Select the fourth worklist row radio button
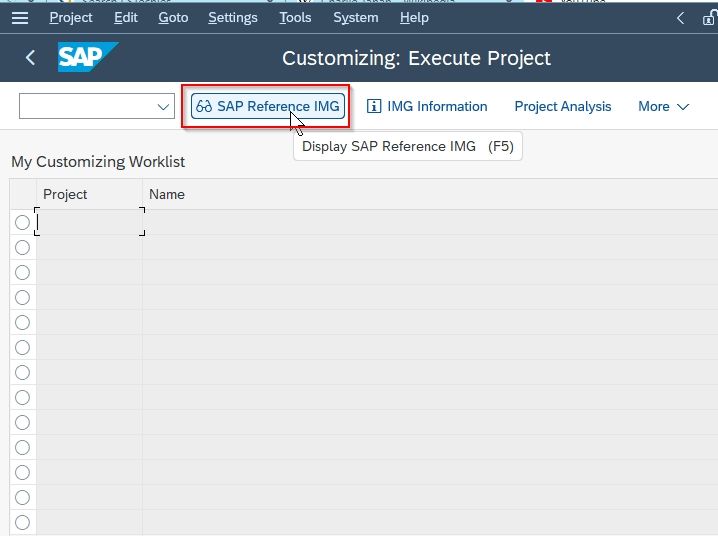Image resolution: width=718 pixels, height=536 pixels. click(22, 298)
